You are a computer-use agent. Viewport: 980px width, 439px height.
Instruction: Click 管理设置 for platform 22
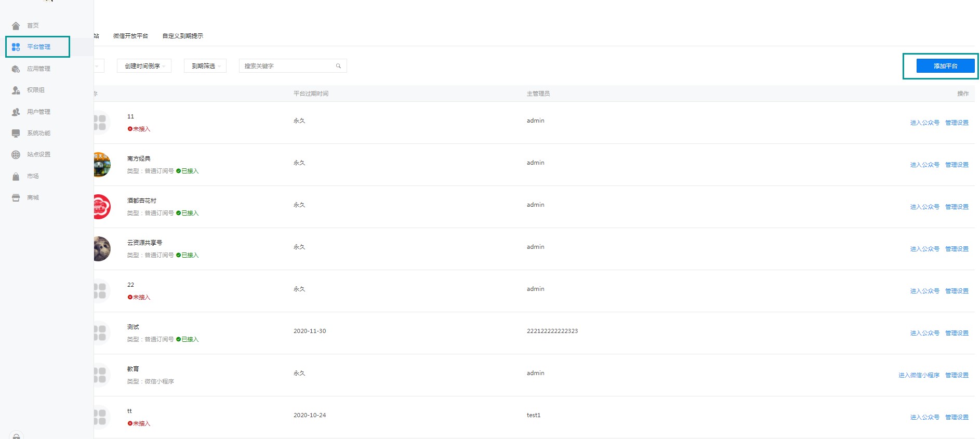(x=957, y=291)
